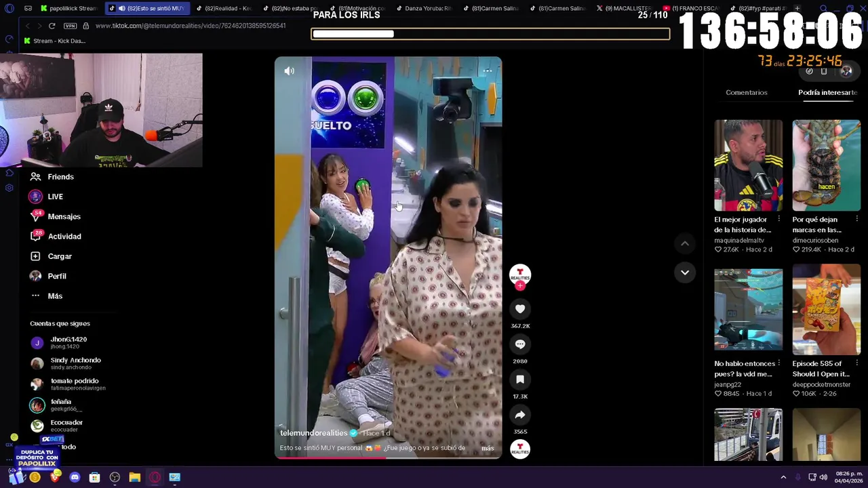This screenshot has height=488, width=868.
Task: Open the profile avatar menu at top right
Action: point(846,71)
